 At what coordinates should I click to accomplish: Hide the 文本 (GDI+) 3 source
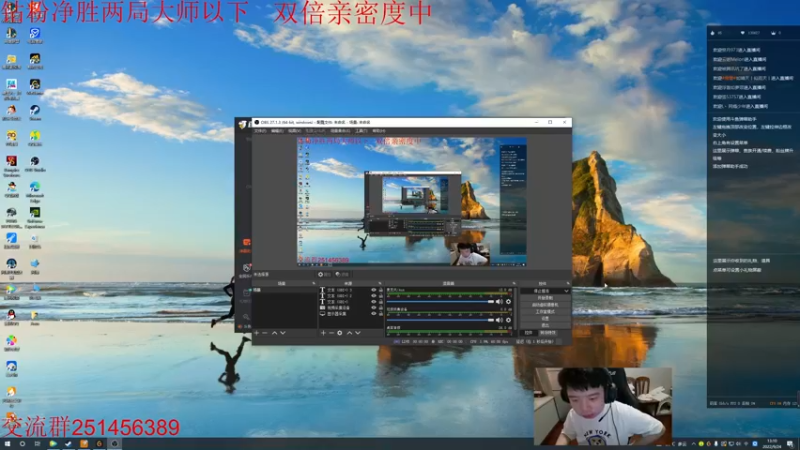pos(373,290)
